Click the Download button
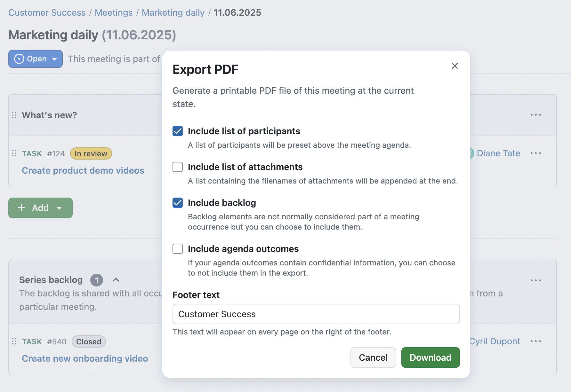571x392 pixels. (430, 357)
